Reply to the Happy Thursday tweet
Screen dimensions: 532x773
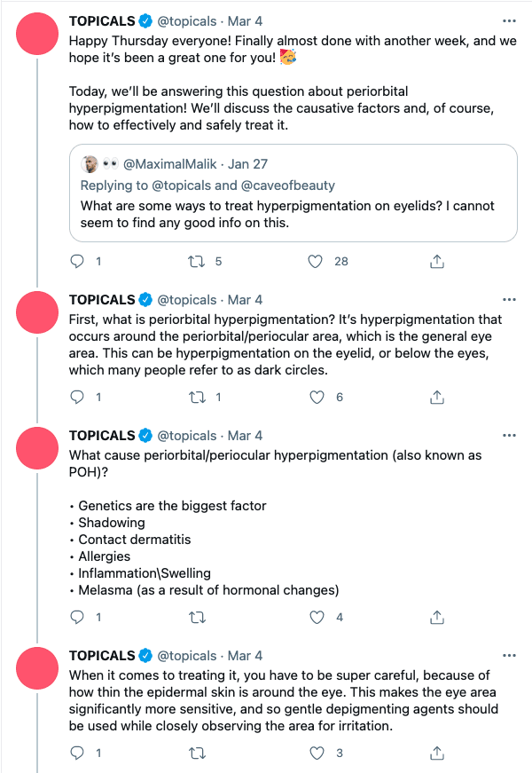click(77, 261)
